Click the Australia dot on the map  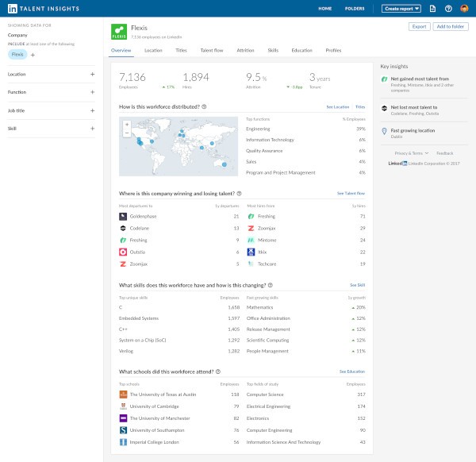pos(224,164)
